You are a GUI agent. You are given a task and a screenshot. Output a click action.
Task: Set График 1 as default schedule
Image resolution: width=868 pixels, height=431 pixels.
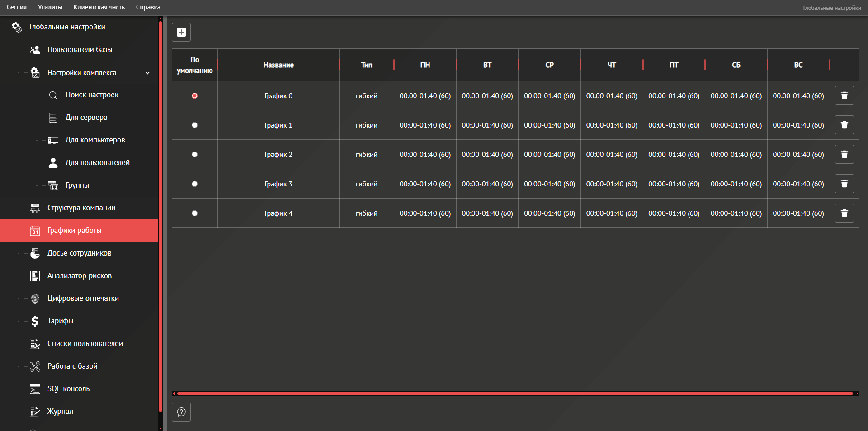coord(194,125)
